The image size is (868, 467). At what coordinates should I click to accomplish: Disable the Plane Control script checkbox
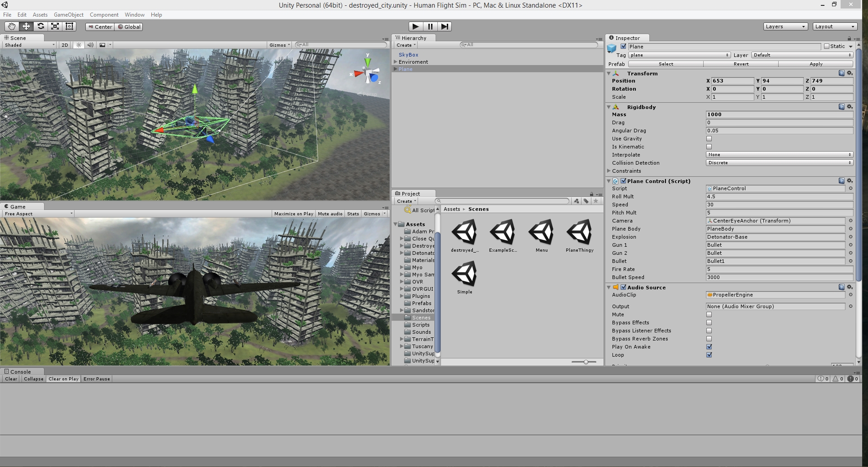point(623,181)
